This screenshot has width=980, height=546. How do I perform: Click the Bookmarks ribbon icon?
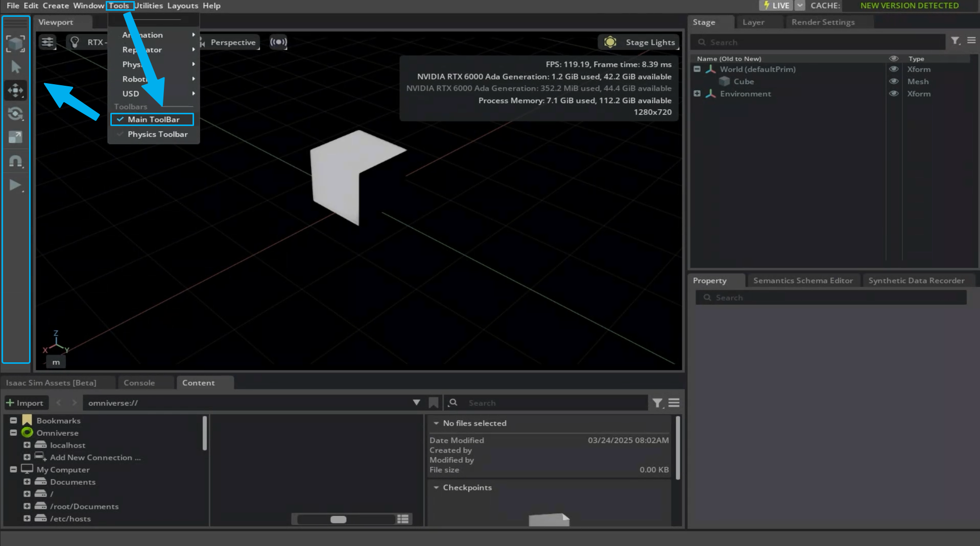27,420
